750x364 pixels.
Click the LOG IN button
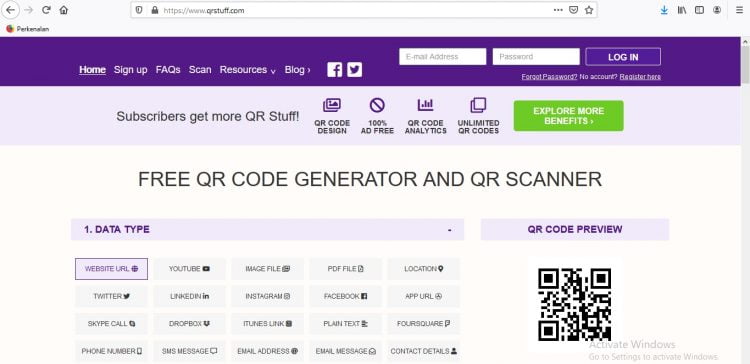pos(623,57)
